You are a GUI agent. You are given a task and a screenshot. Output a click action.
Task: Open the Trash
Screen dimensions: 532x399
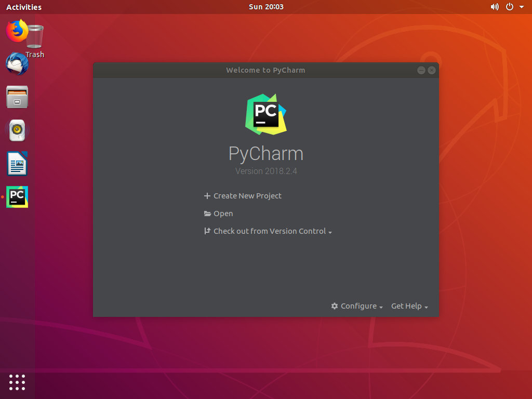pyautogui.click(x=35, y=36)
